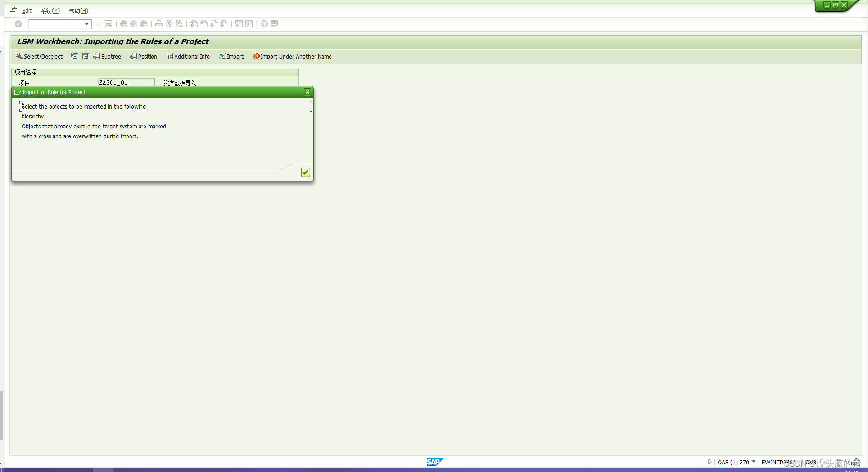868x472 pixels.
Task: Click the Select All icon beside Select/Deselect
Action: [x=75, y=56]
